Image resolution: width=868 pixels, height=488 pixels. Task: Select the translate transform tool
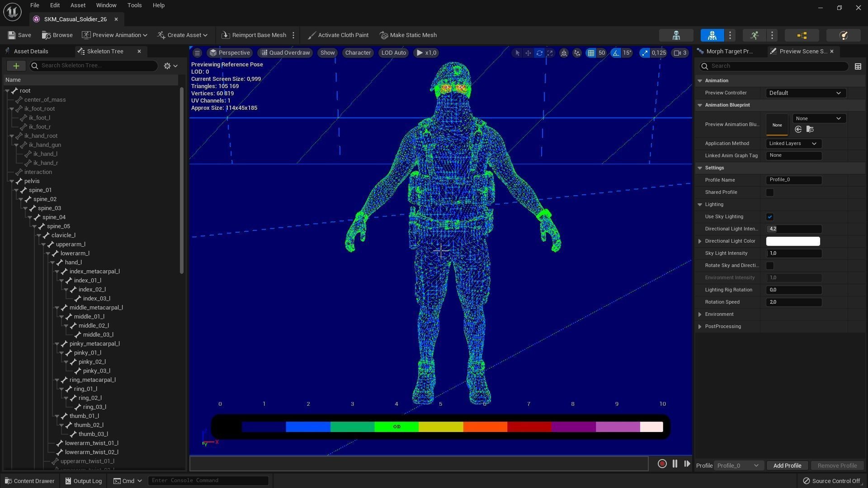tap(528, 53)
